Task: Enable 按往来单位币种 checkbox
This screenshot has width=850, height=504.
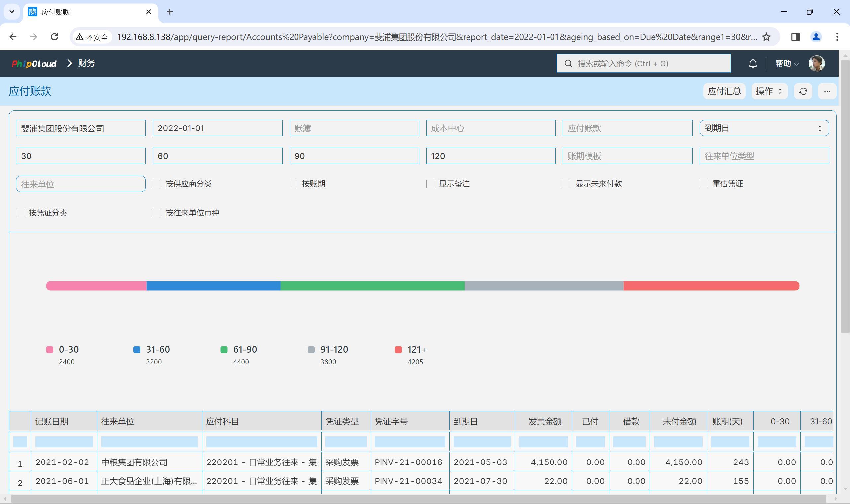Action: (157, 213)
